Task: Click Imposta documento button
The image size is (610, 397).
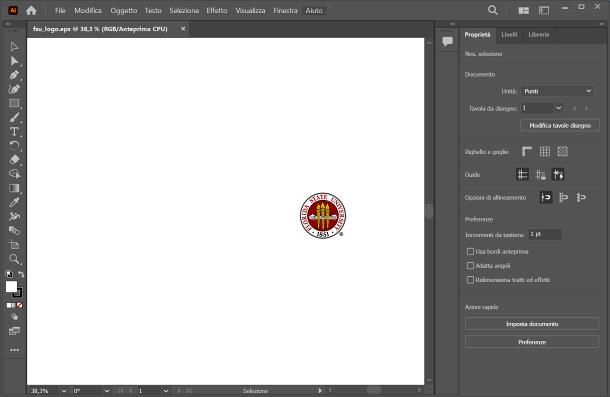Action: [x=532, y=324]
